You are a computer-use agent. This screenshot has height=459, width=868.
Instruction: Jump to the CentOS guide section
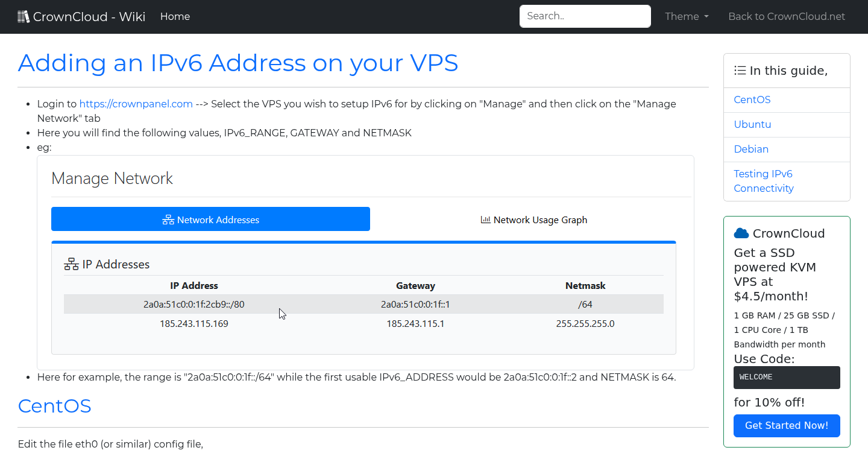pyautogui.click(x=752, y=100)
